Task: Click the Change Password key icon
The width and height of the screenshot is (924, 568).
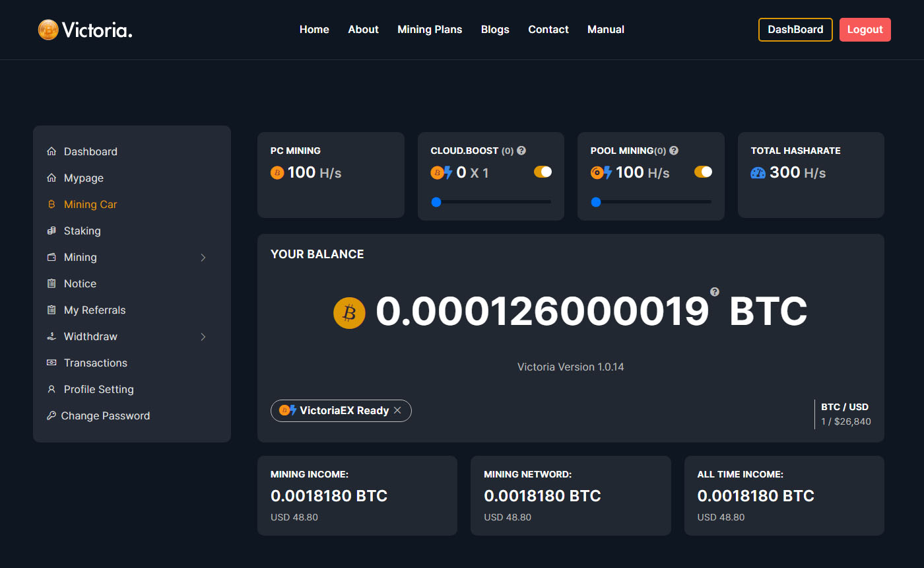Action: (51, 415)
